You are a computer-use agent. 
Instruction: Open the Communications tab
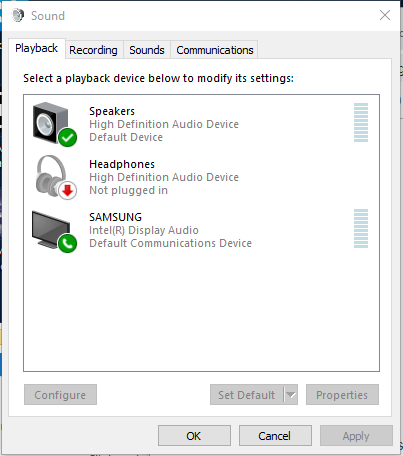(215, 50)
